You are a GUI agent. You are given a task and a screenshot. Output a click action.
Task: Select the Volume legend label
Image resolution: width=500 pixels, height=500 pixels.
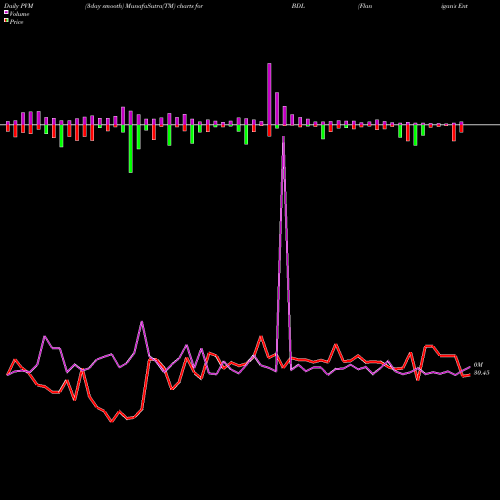19,14
